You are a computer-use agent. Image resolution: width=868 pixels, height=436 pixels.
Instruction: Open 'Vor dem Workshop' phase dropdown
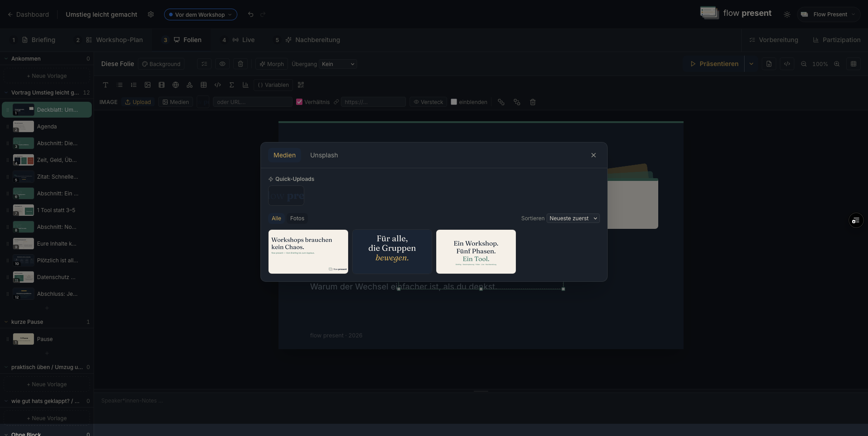pos(200,14)
